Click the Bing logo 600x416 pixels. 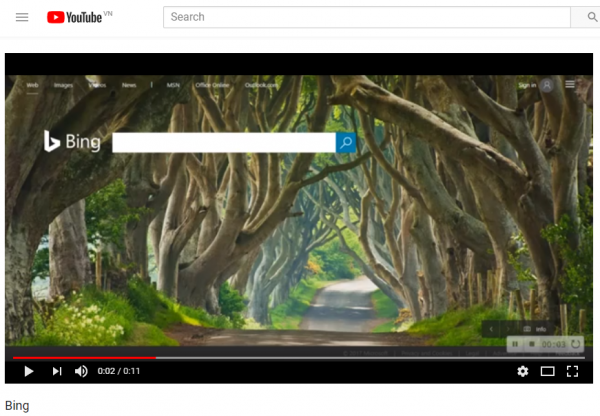[72, 141]
